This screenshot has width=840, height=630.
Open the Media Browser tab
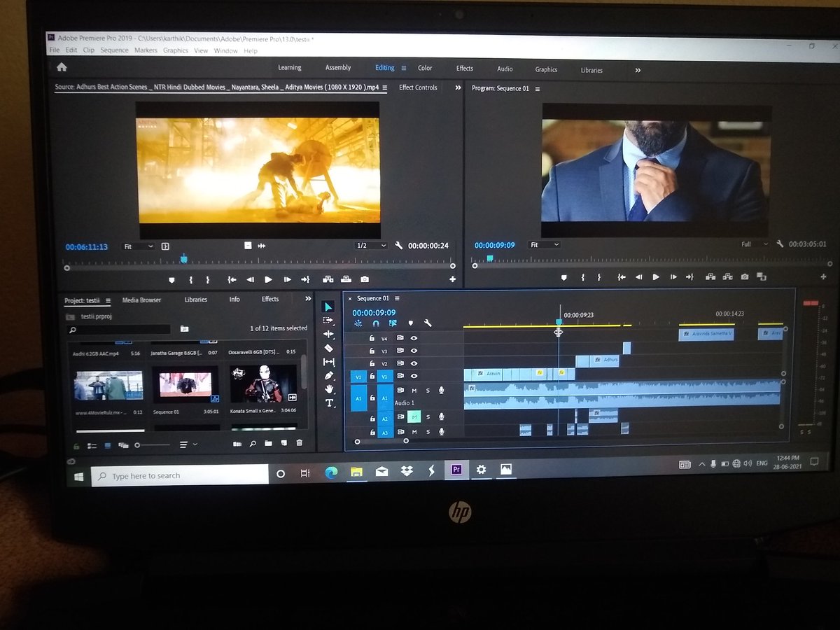[141, 300]
